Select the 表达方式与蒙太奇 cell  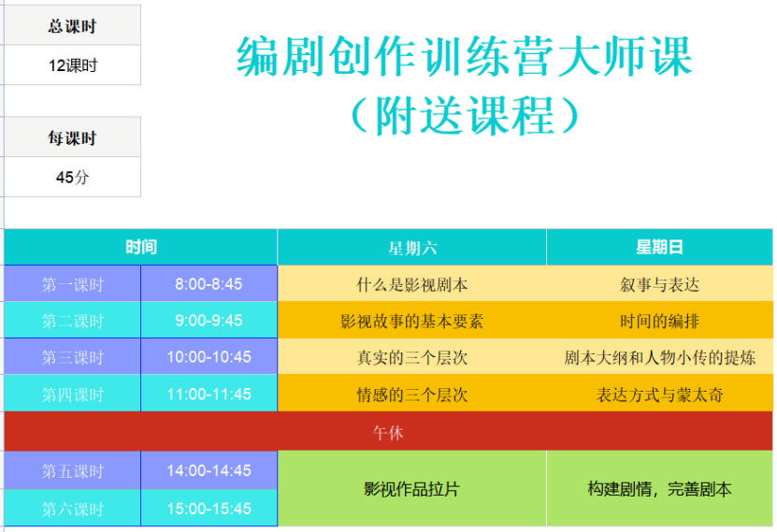coord(659,395)
